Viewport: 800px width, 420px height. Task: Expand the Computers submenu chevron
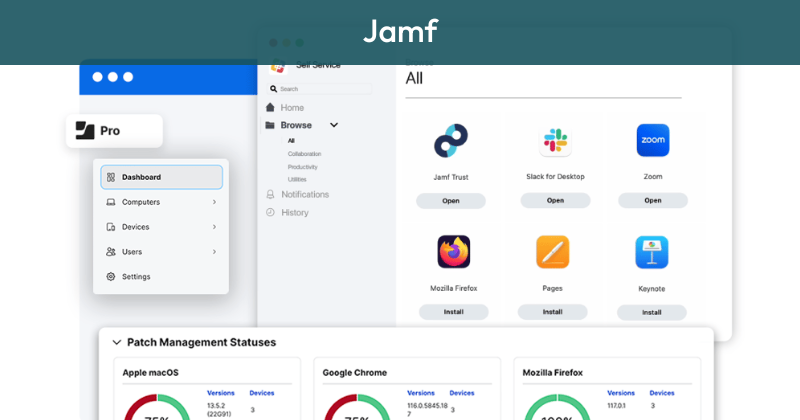click(x=214, y=202)
